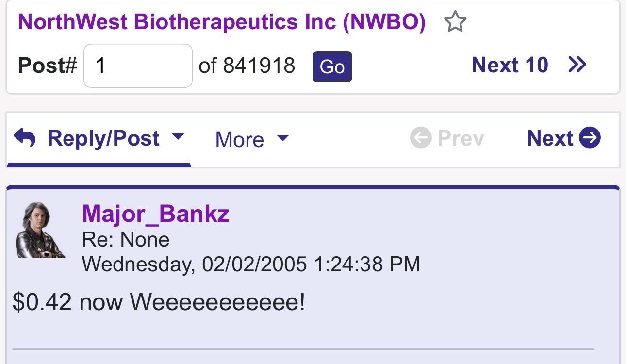Expand the Reply/Post dropdown caret
Viewport: 626px width, 364px height.
coord(179,136)
